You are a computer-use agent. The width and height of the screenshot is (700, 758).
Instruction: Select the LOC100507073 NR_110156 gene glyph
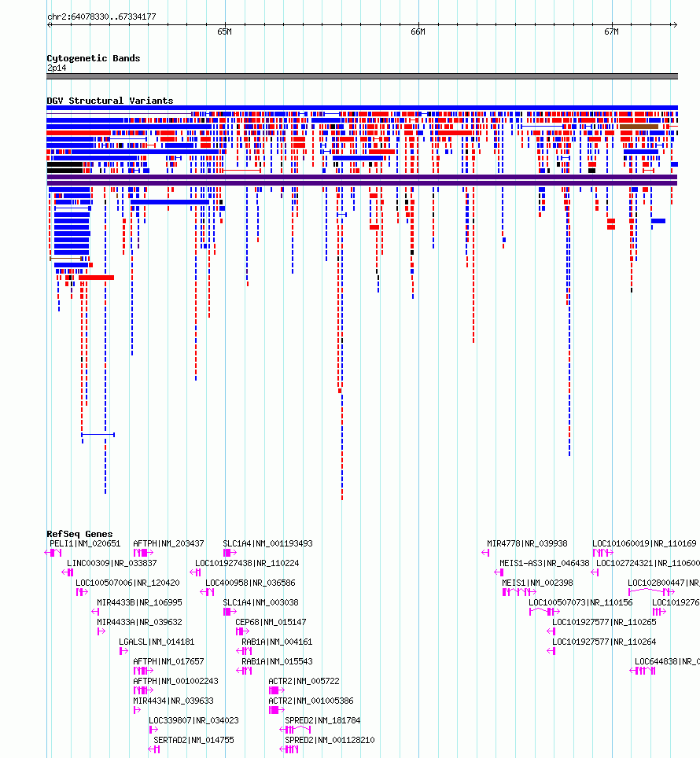pos(544,612)
